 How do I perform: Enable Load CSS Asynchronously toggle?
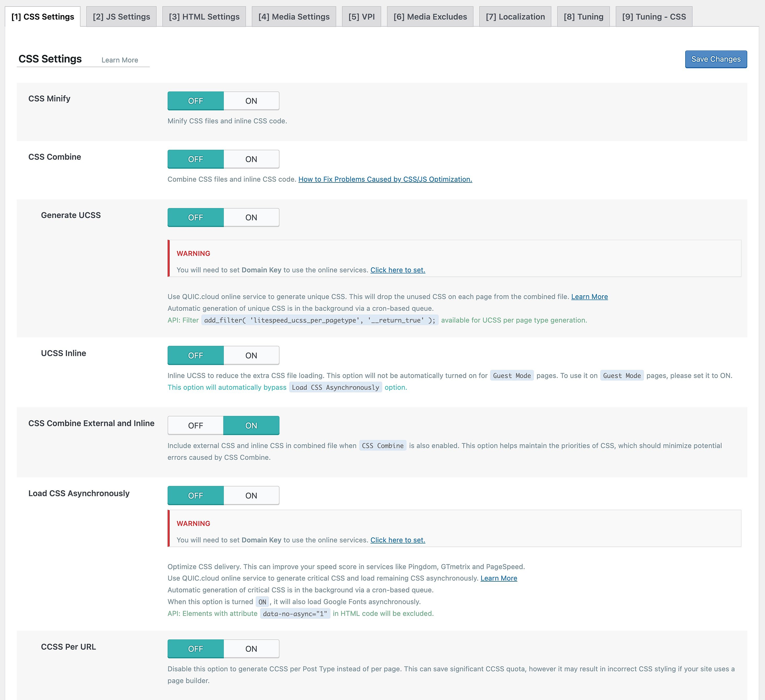coord(251,495)
